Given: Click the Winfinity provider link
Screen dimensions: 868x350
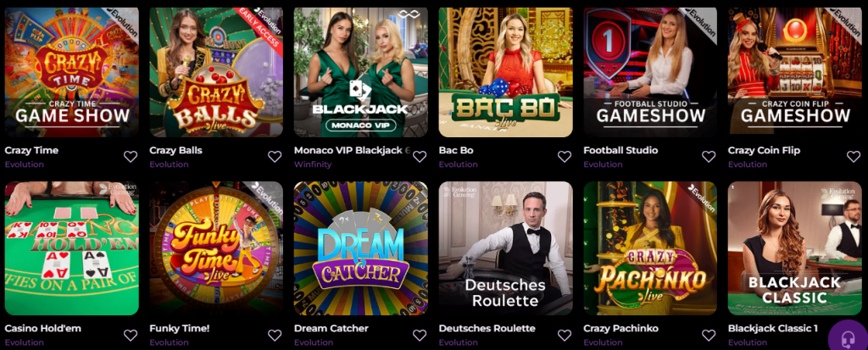Looking at the screenshot, I should (313, 164).
